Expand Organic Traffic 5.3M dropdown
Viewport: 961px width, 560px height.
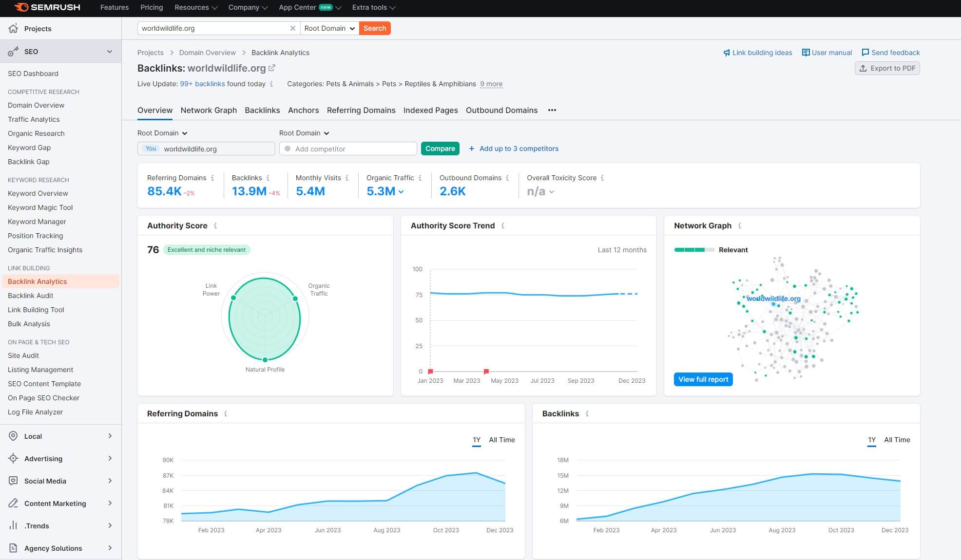pyautogui.click(x=401, y=192)
